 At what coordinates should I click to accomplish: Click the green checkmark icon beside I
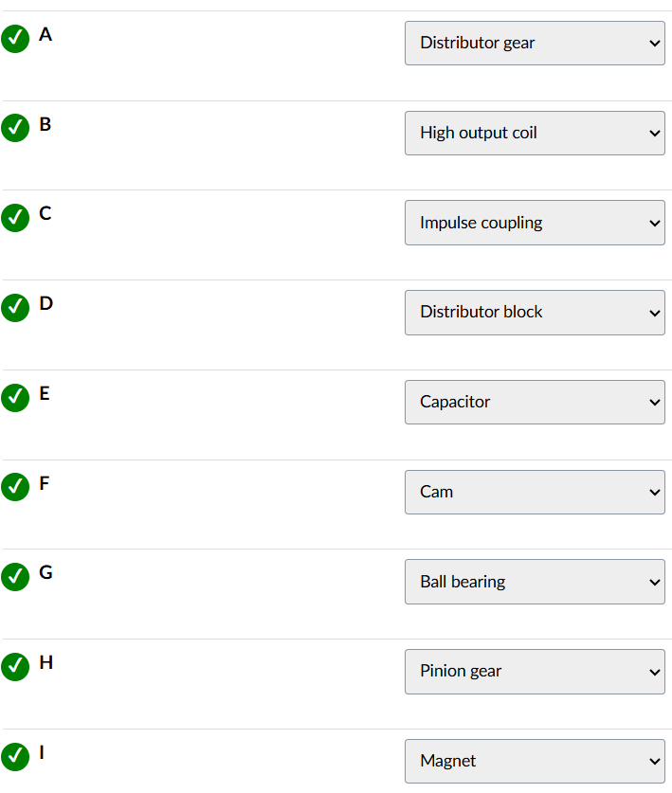pos(15,756)
